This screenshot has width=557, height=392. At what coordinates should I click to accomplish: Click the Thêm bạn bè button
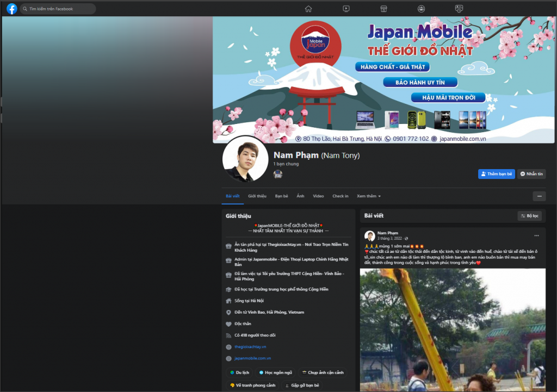click(x=496, y=174)
